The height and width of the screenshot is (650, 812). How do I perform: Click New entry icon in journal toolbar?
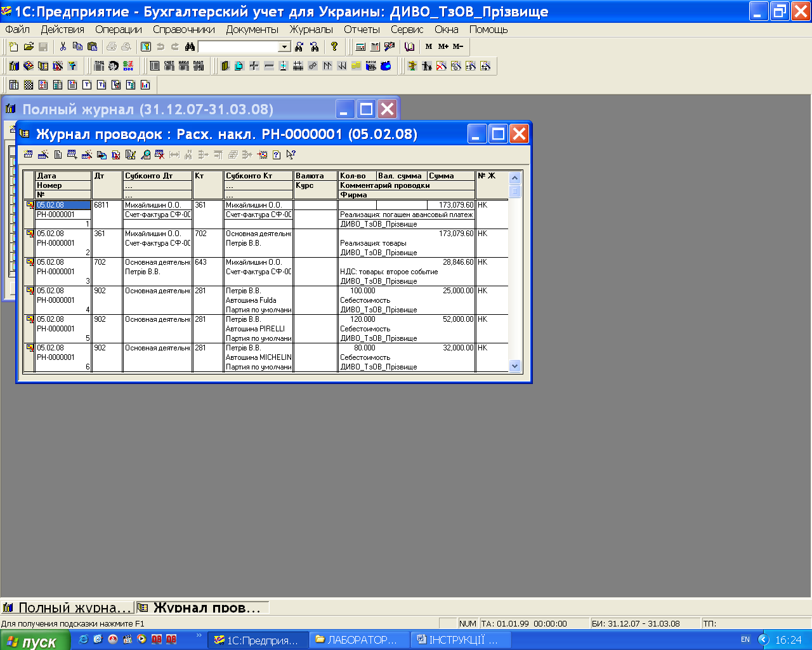(28, 154)
